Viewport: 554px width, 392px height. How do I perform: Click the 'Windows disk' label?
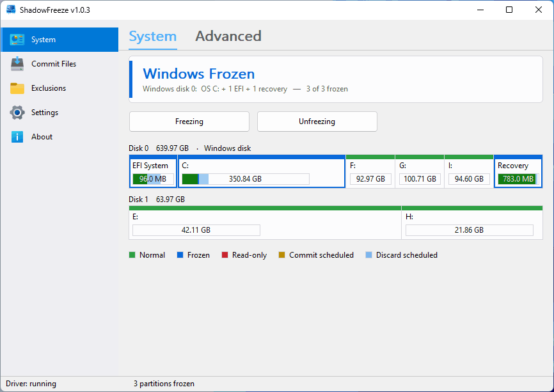coord(228,148)
